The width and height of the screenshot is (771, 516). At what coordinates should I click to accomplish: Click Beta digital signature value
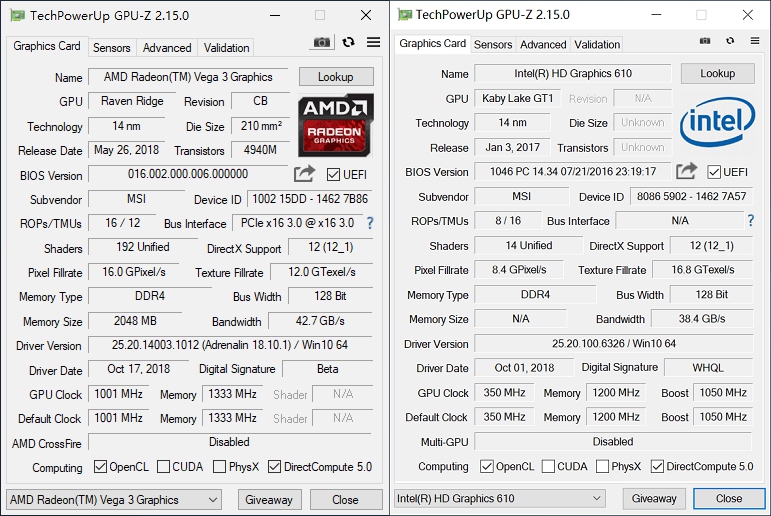327,369
